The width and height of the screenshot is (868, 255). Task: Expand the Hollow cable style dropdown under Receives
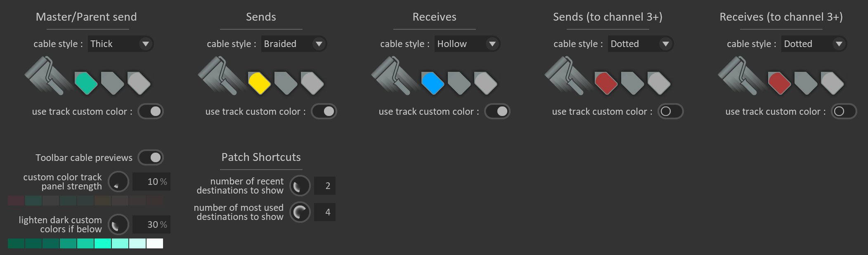[x=466, y=44]
